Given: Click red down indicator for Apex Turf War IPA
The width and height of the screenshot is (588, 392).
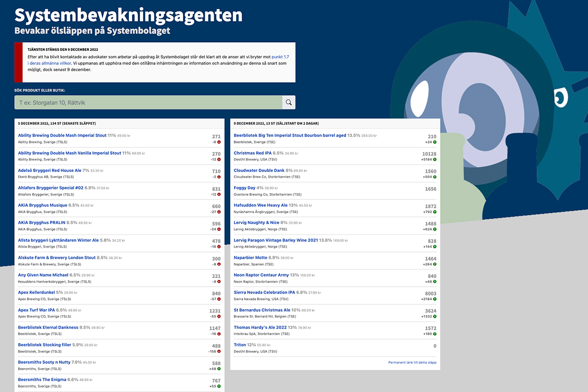Looking at the screenshot, I should coord(219,317).
